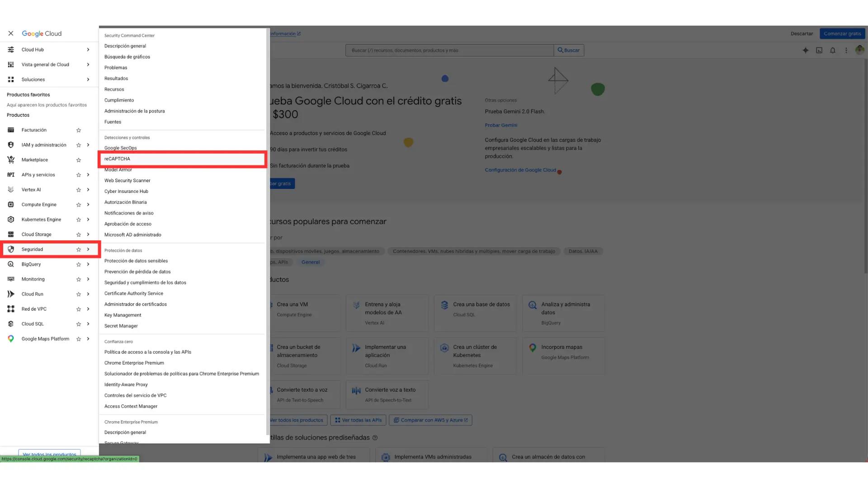Expand the Soluciones submenu chevron
Image resolution: width=868 pixels, height=488 pixels.
click(x=88, y=80)
